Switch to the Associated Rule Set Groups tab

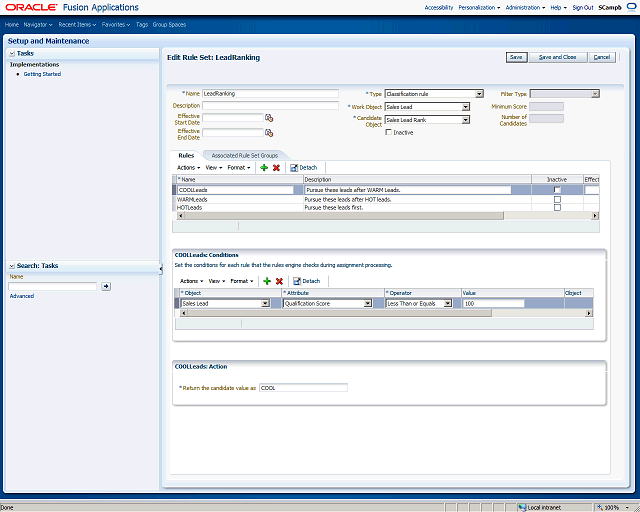click(244, 156)
